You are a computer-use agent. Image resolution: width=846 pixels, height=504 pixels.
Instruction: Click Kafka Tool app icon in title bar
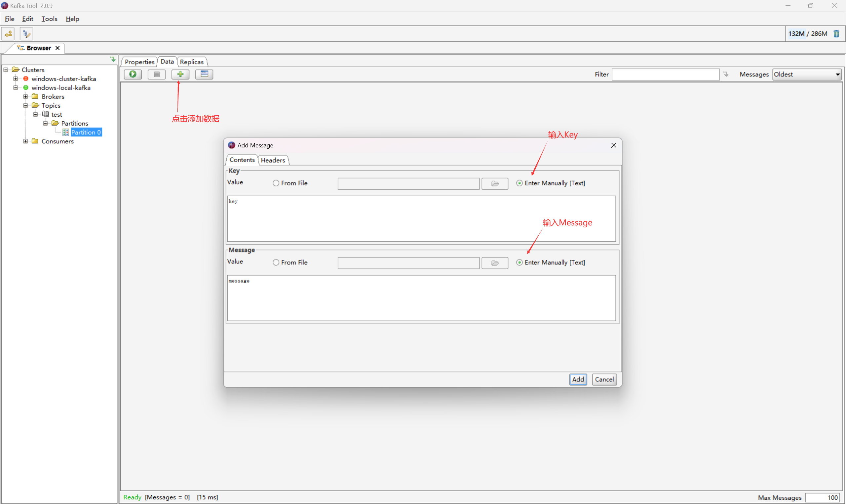[4, 5]
